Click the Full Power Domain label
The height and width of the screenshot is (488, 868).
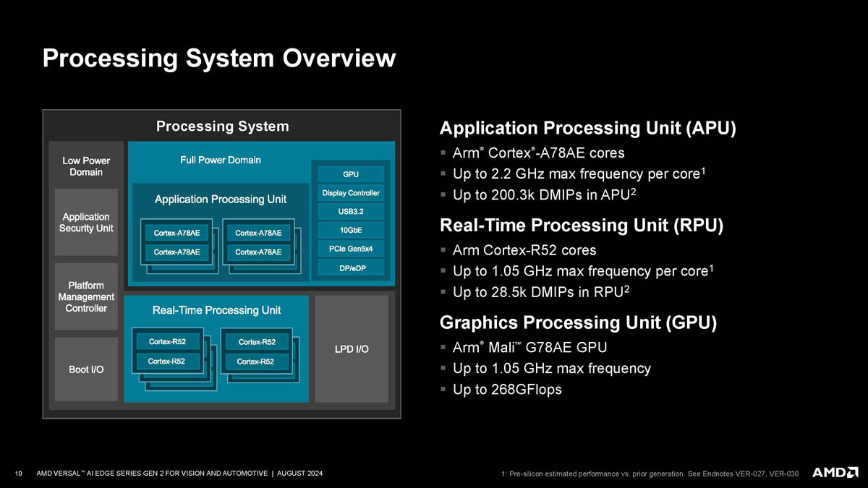click(221, 160)
